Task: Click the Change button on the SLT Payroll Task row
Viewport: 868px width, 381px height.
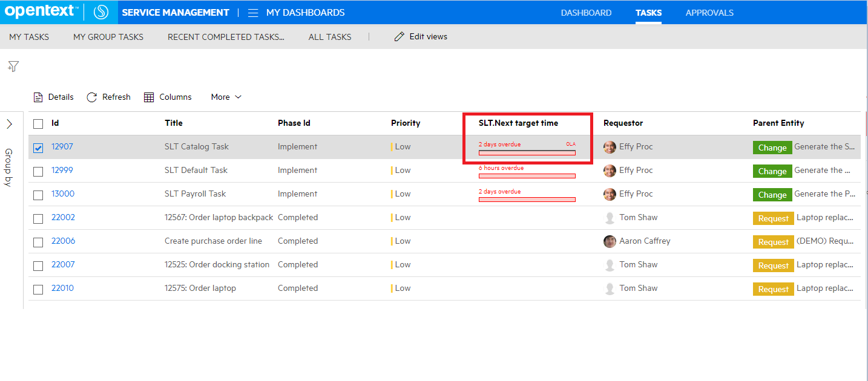Action: (772, 194)
